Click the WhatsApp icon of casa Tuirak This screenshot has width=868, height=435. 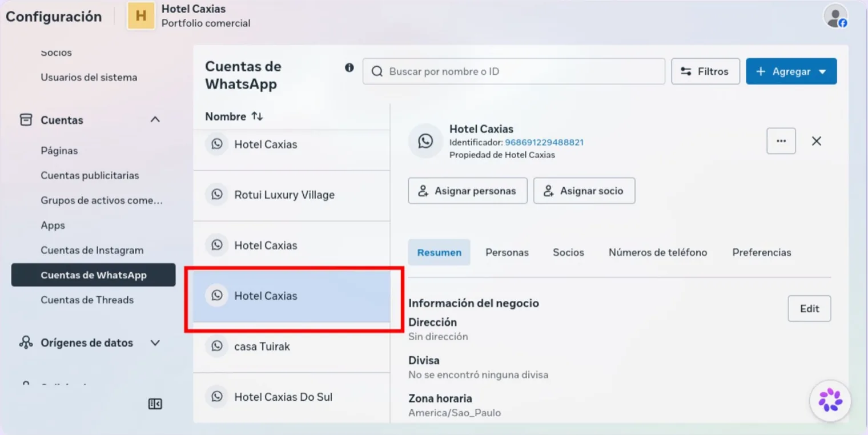217,347
